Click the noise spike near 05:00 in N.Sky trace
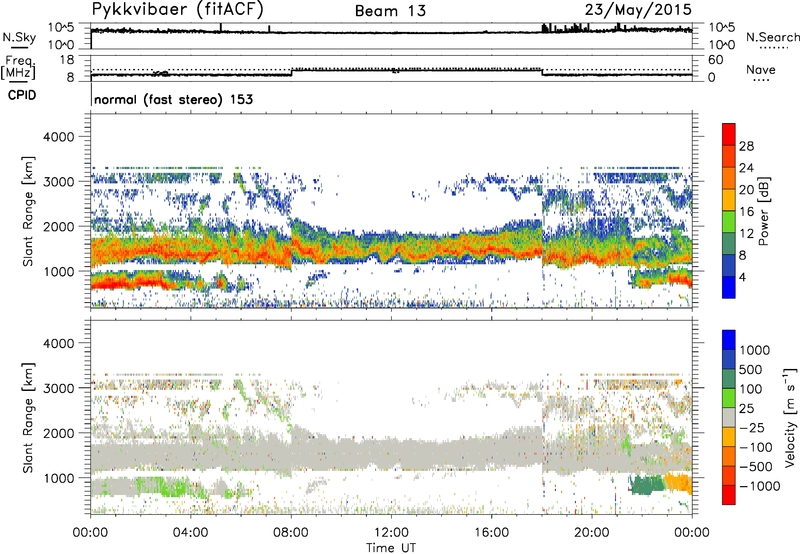This screenshot has height=554, width=800. (x=220, y=27)
